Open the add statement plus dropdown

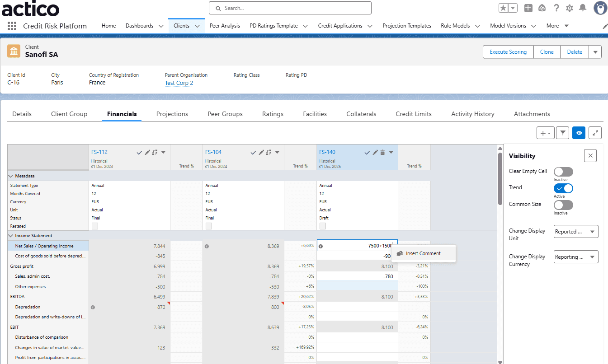(x=545, y=133)
